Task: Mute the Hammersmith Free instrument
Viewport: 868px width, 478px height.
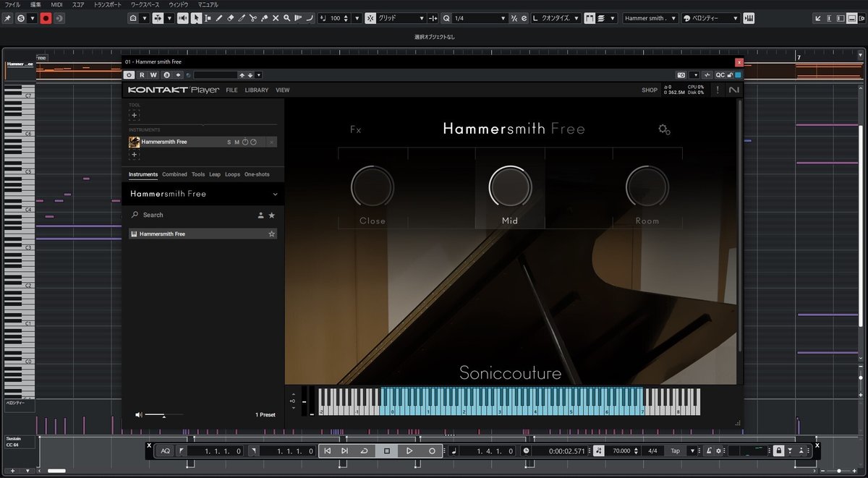Action: (x=237, y=142)
